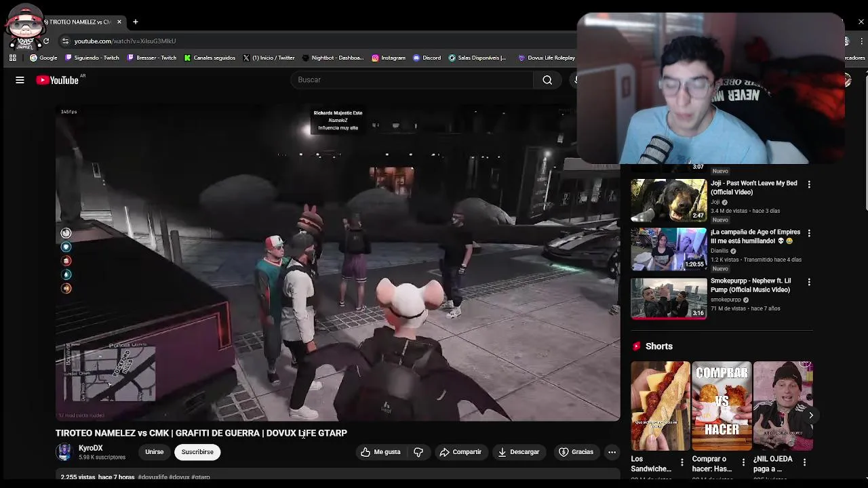Viewport: 868px width, 488px height.
Task: Open options menu for Age of Empires video
Action: [x=808, y=233]
